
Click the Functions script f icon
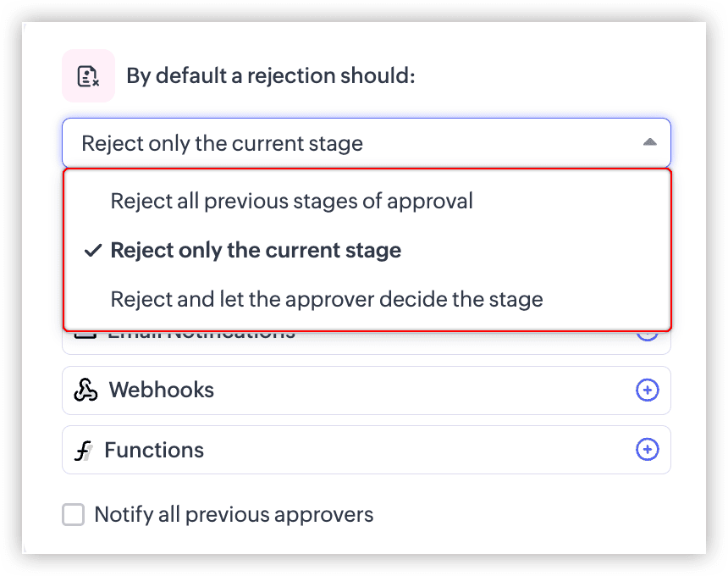coord(83,450)
